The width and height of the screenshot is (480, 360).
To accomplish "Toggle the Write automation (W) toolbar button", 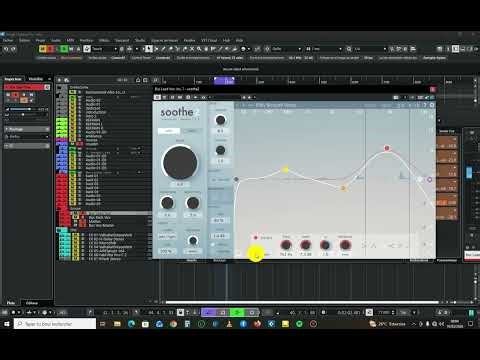I will click(71, 49).
